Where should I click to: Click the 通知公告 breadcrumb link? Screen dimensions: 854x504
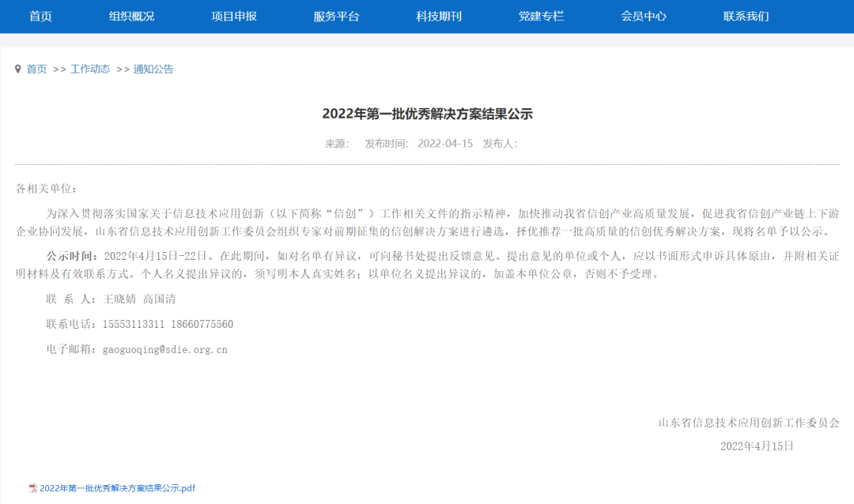click(x=153, y=69)
